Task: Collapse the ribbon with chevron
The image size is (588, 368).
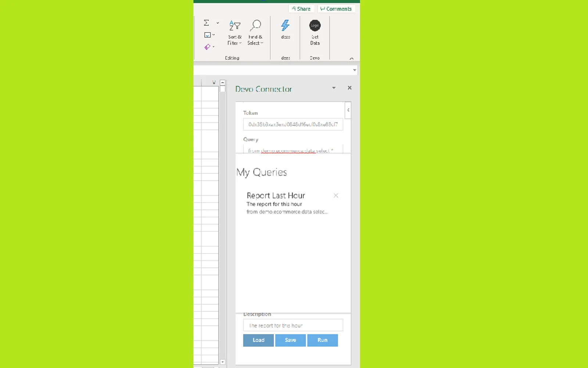Action: (x=351, y=58)
